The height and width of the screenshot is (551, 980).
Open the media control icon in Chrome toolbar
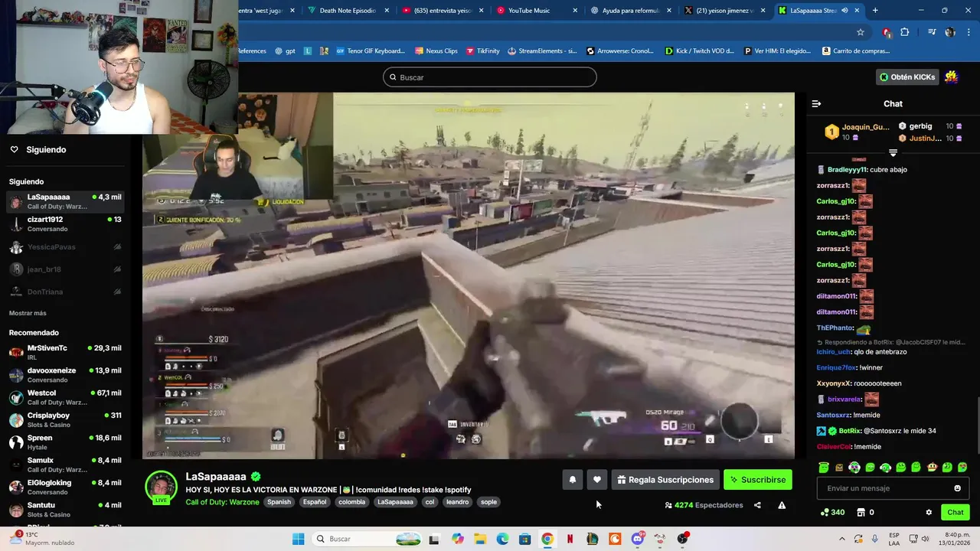point(932,32)
